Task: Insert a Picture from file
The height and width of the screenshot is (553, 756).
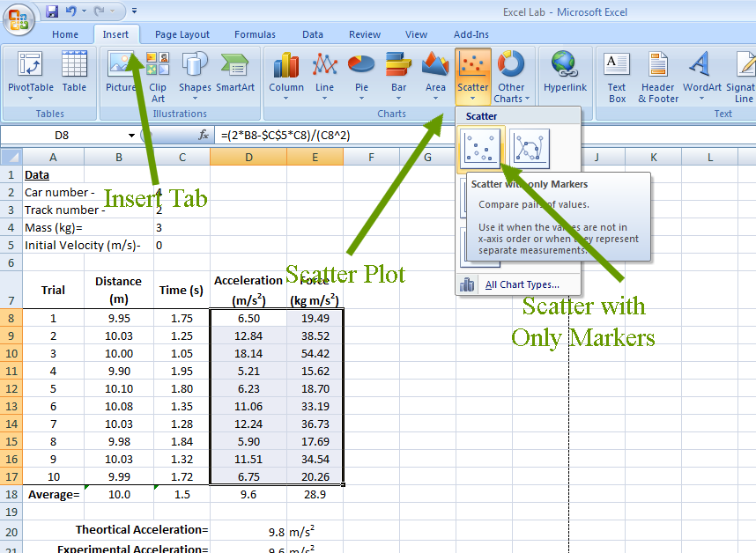Action: point(121,71)
